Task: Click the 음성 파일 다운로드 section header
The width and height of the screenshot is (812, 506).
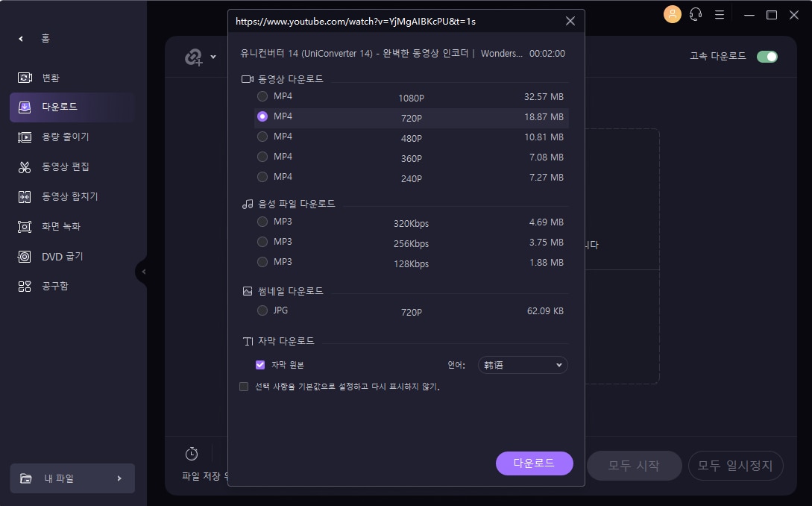Action: pyautogui.click(x=297, y=204)
